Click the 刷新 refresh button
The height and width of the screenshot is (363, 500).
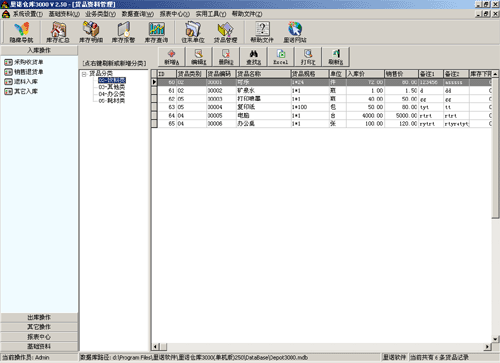click(x=336, y=57)
